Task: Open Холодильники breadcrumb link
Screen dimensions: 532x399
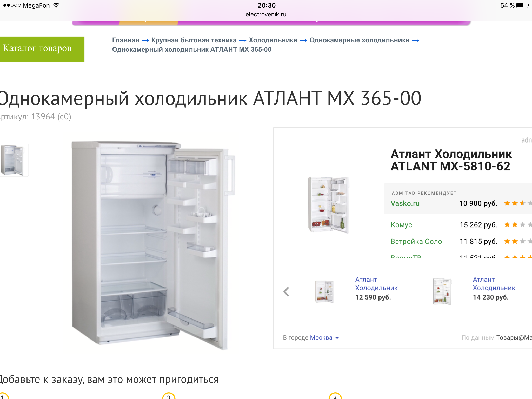Action: coord(273,40)
